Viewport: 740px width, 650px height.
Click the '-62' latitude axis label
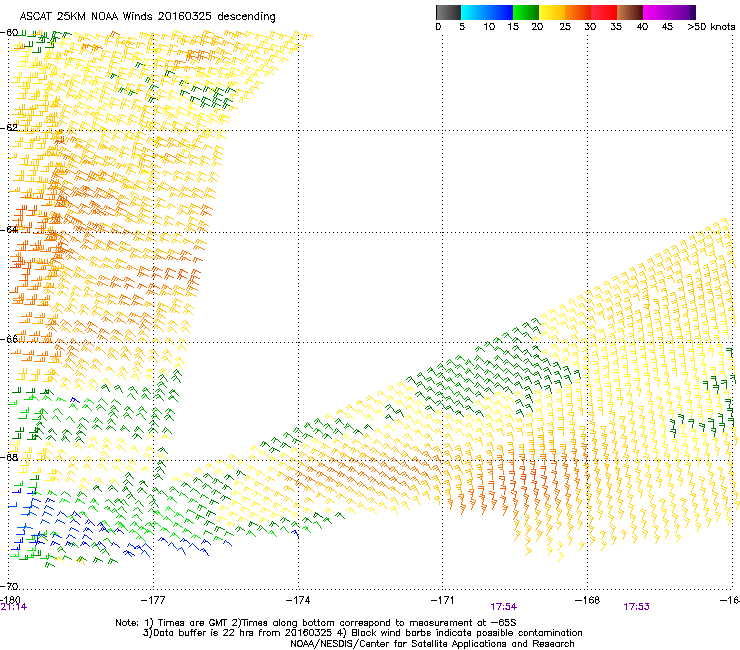(9, 128)
